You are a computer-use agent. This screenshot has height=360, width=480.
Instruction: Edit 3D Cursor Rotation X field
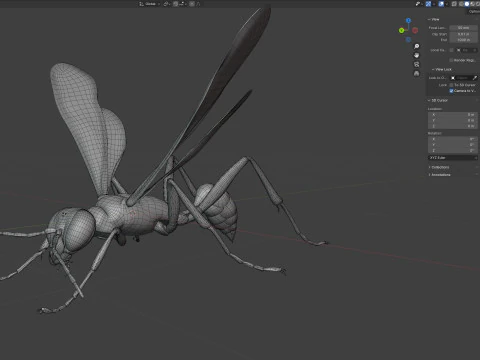[453, 139]
